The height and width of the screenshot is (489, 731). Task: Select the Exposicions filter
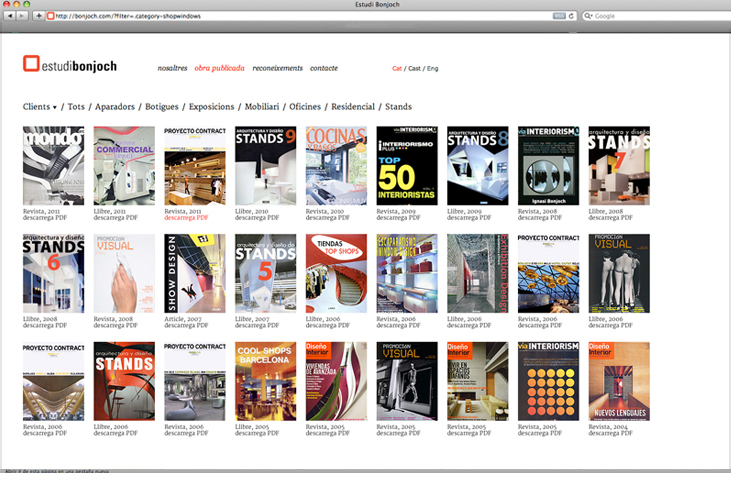coord(211,107)
